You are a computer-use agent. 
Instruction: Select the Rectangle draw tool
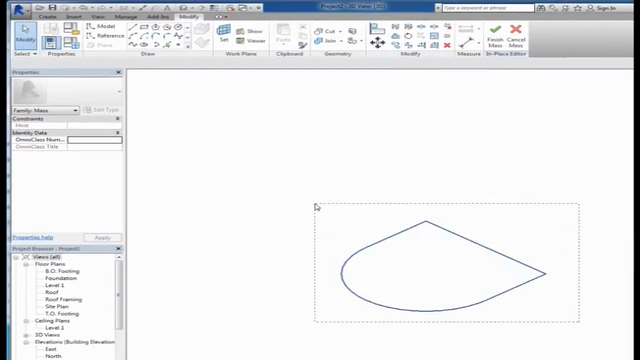144,27
